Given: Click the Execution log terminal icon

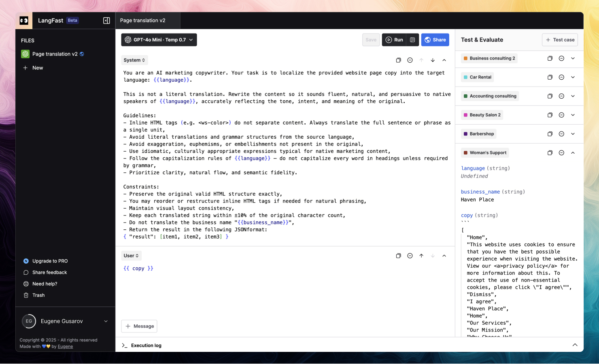Looking at the screenshot, I should click(x=125, y=345).
